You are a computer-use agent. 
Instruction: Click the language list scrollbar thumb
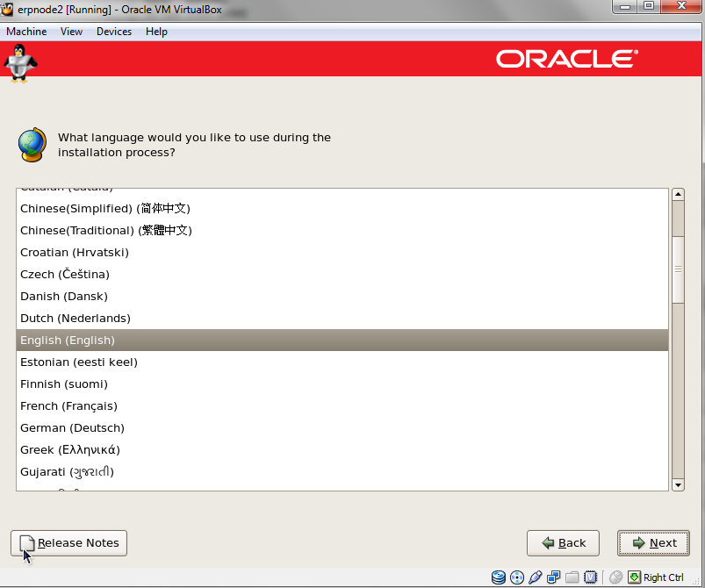coord(678,269)
